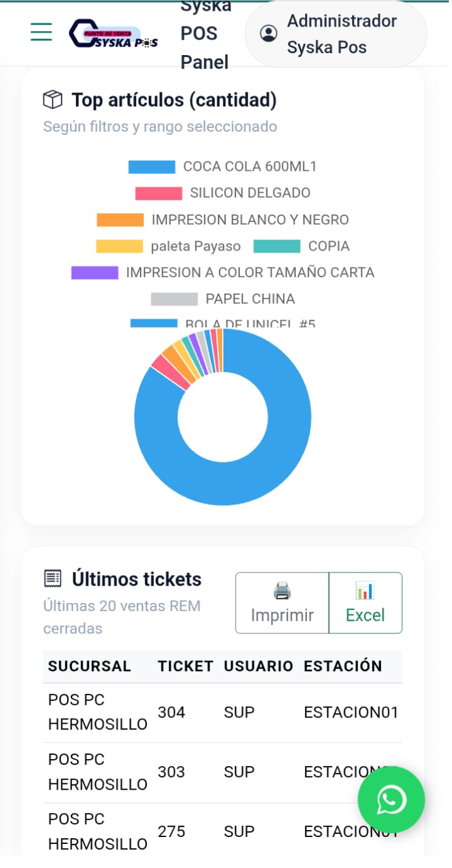Click the Excel spreadsheet icon
This screenshot has width=452, height=868.
click(x=365, y=589)
